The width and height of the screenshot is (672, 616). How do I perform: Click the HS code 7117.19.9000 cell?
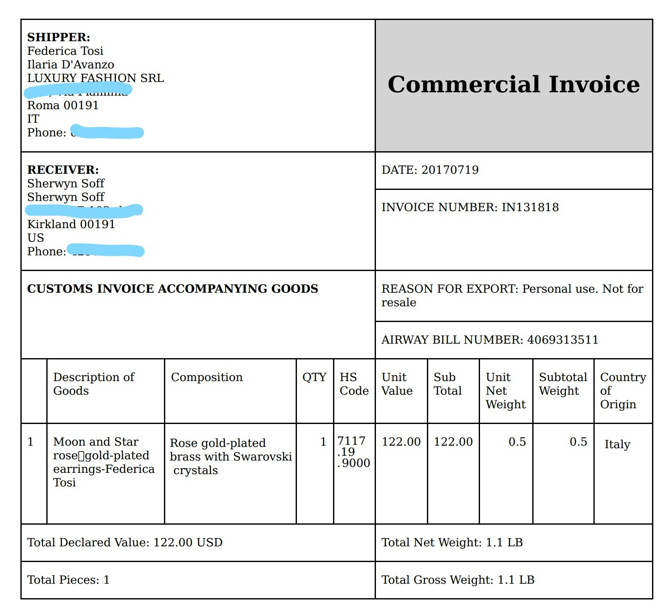pos(353,452)
